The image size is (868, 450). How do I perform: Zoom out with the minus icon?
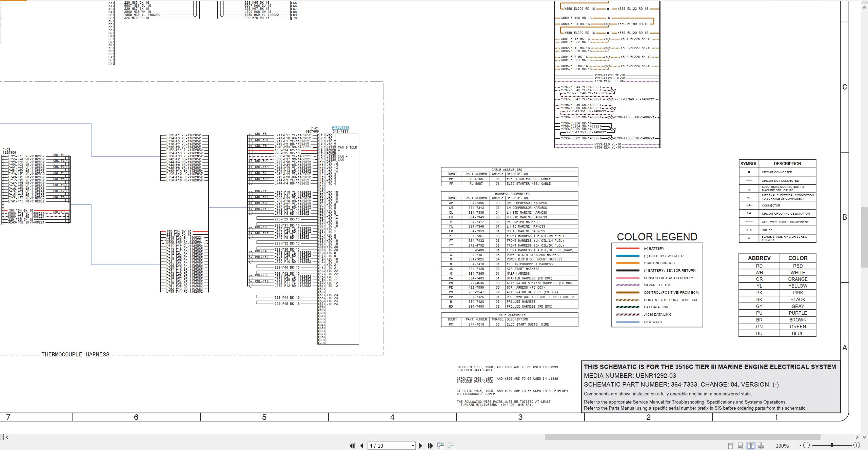pos(807,445)
